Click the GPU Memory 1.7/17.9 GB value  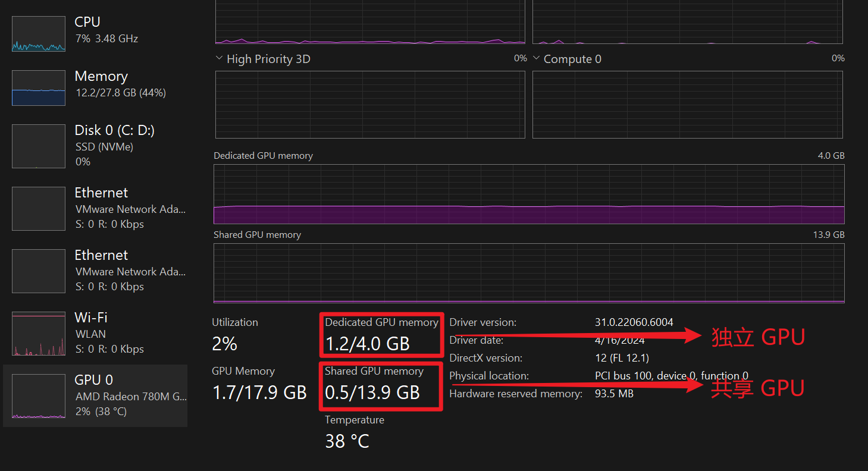coord(259,392)
